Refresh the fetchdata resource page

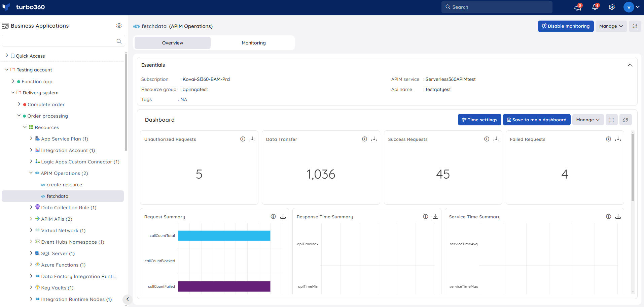pyautogui.click(x=635, y=26)
